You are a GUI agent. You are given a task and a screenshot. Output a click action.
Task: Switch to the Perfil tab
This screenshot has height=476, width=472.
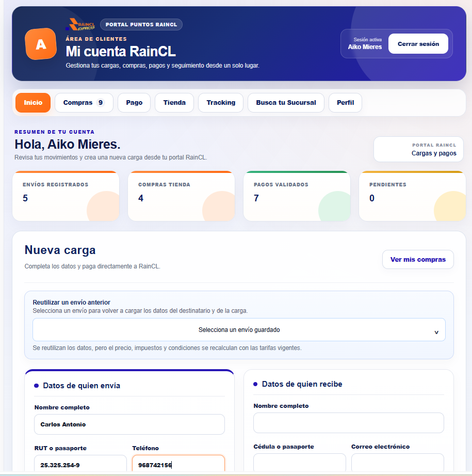tap(345, 103)
